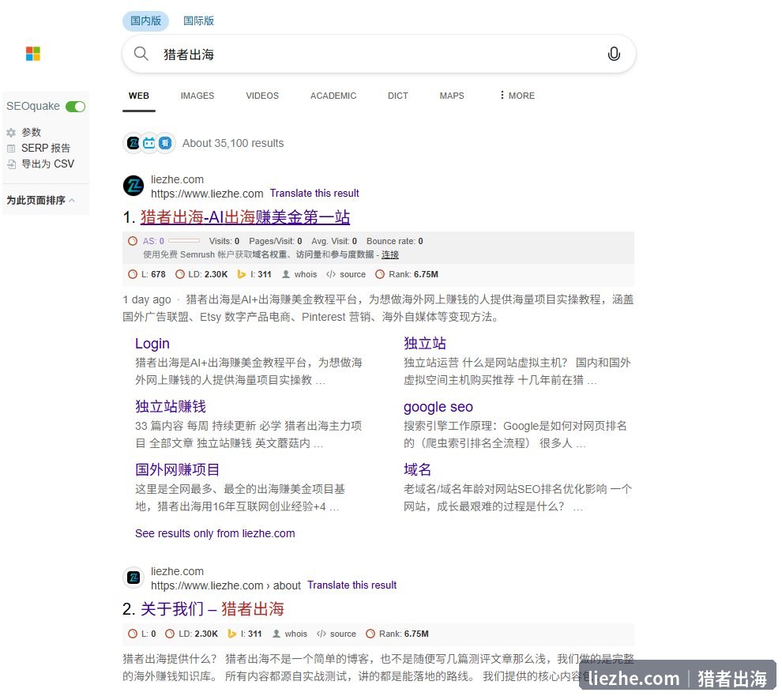Open the liezhe.com › about URL of result 2
Image resolution: width=782 pixels, height=700 pixels.
225,585
